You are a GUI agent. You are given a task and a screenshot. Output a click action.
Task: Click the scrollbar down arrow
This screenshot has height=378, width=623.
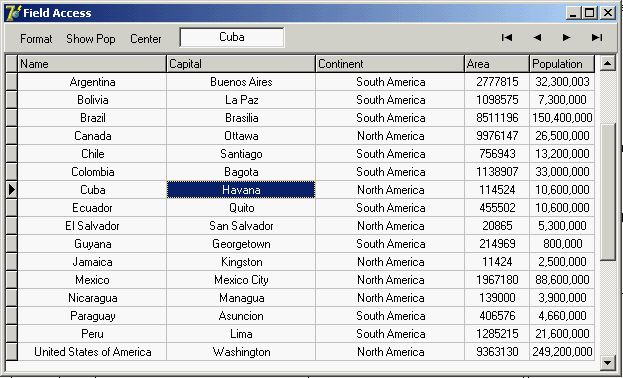(x=608, y=362)
